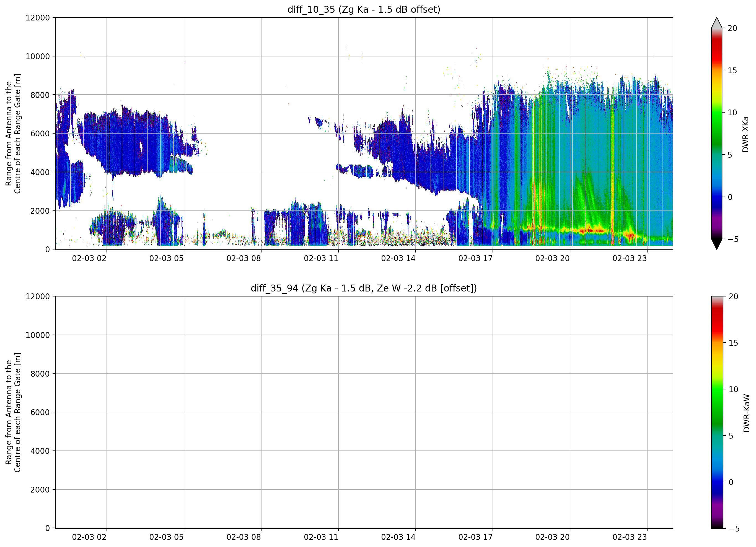Click the diff_35_94 plot title
Image resolution: width=756 pixels, height=547 pixels.
click(x=364, y=288)
